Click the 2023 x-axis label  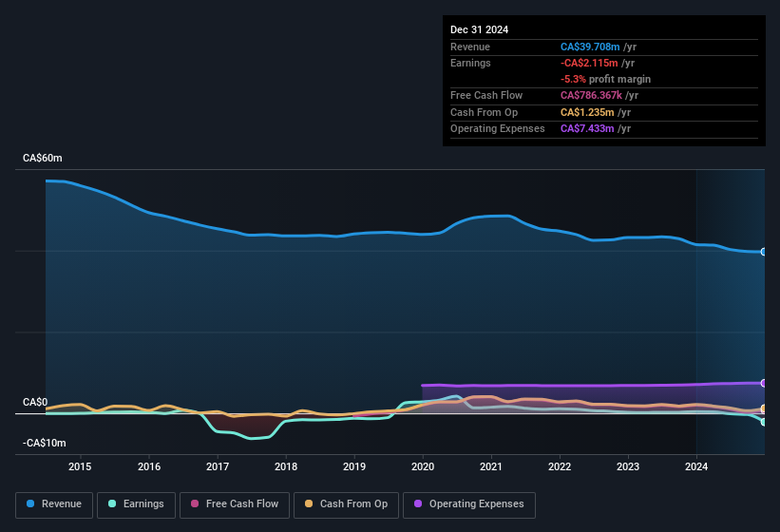tap(628, 466)
